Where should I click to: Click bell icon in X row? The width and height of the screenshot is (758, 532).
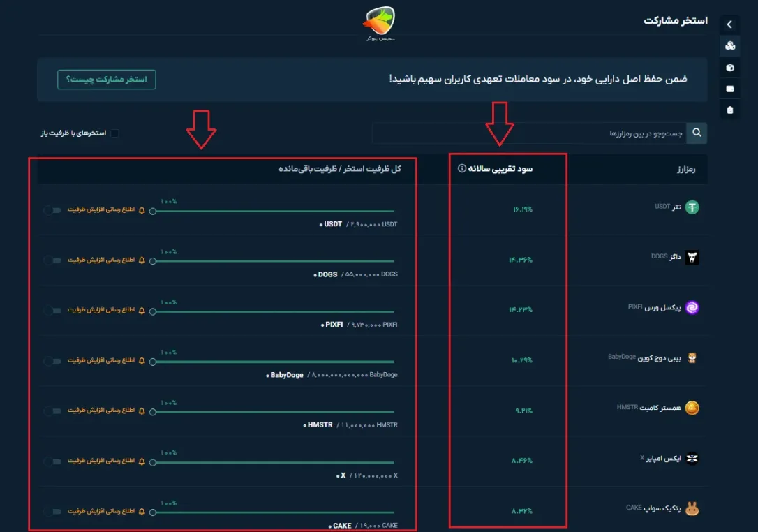(x=142, y=461)
